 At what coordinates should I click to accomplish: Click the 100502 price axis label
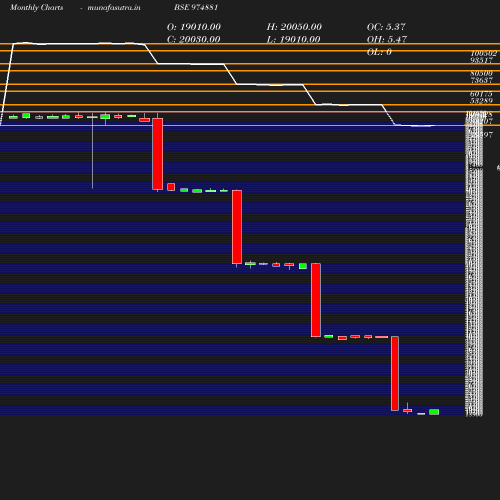484,53
